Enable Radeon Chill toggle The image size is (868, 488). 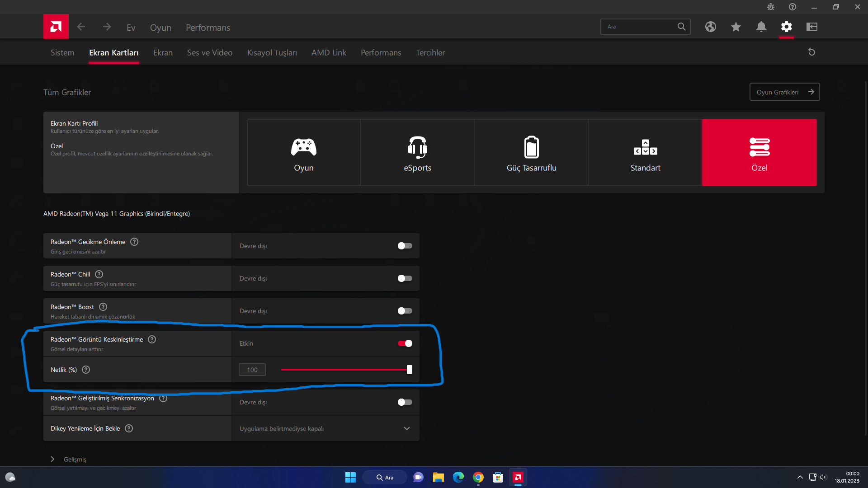click(x=405, y=278)
